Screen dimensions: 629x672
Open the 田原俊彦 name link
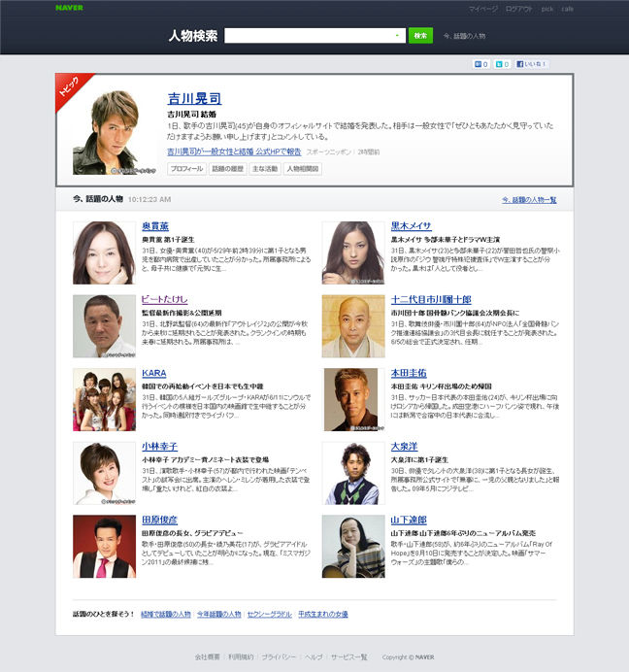tap(159, 520)
